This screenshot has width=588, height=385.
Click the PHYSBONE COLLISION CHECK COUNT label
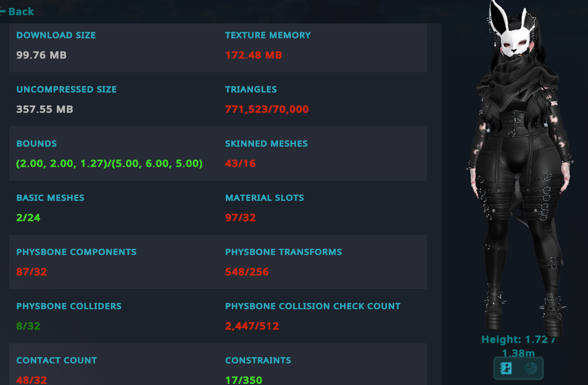point(313,306)
